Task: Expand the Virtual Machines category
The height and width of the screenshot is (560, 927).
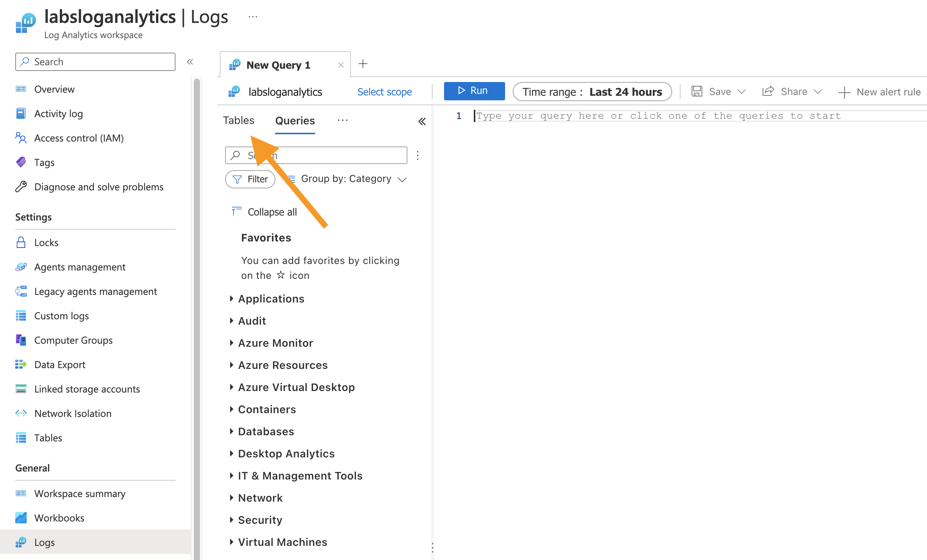Action: 232,542
